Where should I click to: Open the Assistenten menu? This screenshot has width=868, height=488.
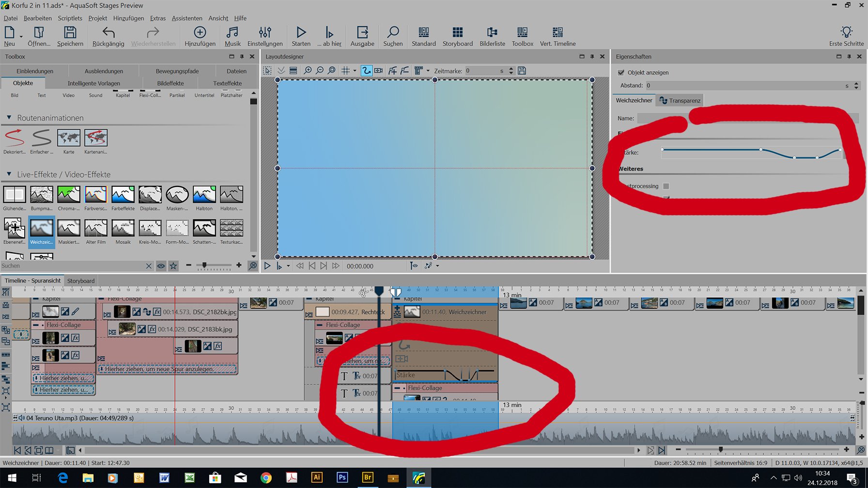pyautogui.click(x=187, y=18)
